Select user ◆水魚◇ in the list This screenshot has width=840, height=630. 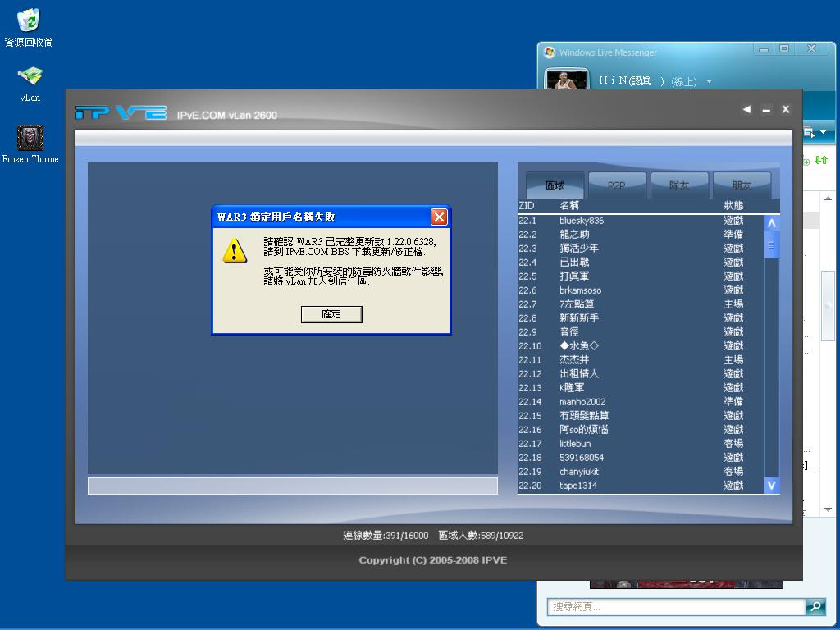(640, 346)
